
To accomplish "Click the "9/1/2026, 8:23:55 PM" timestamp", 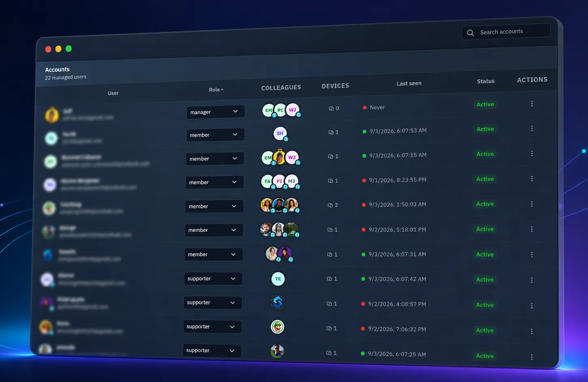I will coord(397,180).
